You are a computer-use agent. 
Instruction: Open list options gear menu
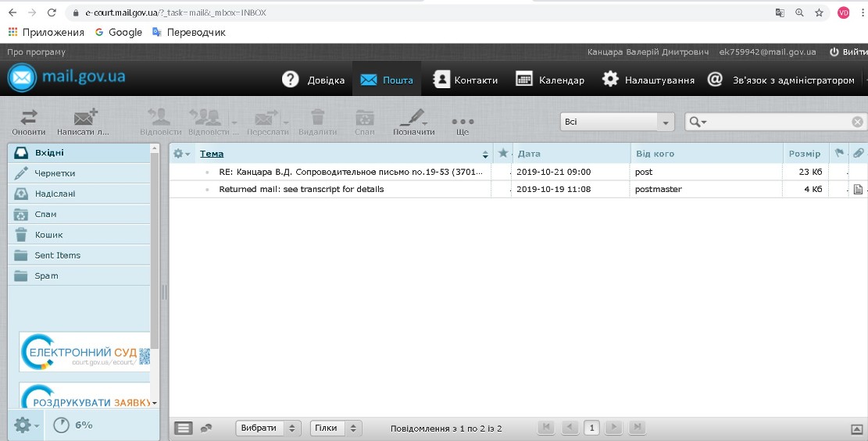click(181, 153)
